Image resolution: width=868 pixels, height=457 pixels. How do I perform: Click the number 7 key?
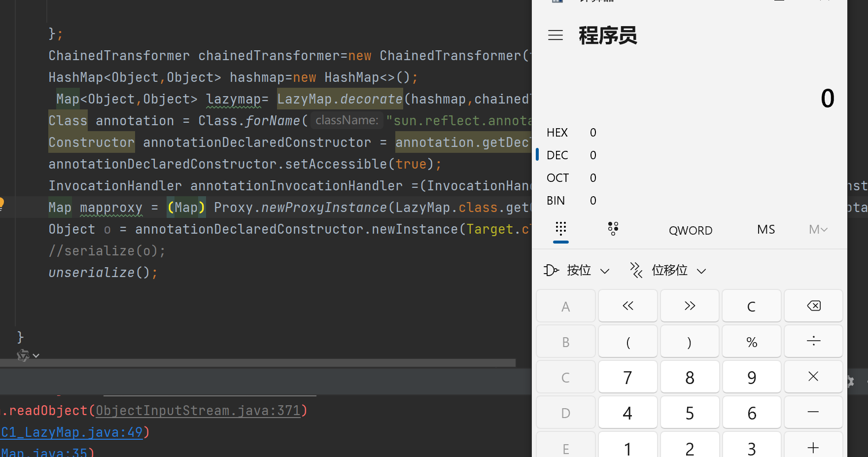click(x=628, y=377)
